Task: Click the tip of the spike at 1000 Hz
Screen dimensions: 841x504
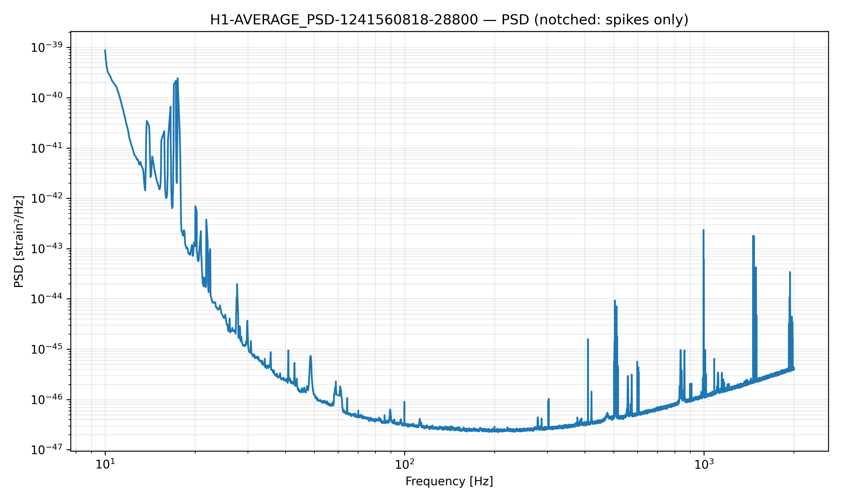Action: point(703,230)
